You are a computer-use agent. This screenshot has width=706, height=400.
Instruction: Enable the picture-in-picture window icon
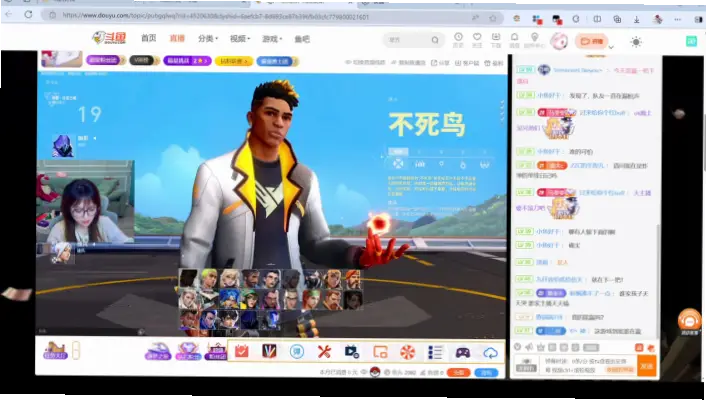coord(380,352)
